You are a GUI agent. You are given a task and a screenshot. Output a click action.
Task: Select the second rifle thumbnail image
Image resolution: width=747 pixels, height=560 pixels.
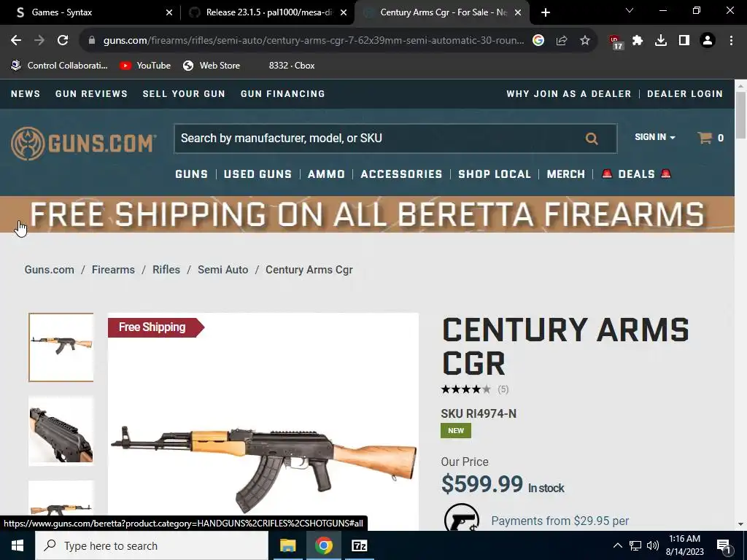[61, 430]
